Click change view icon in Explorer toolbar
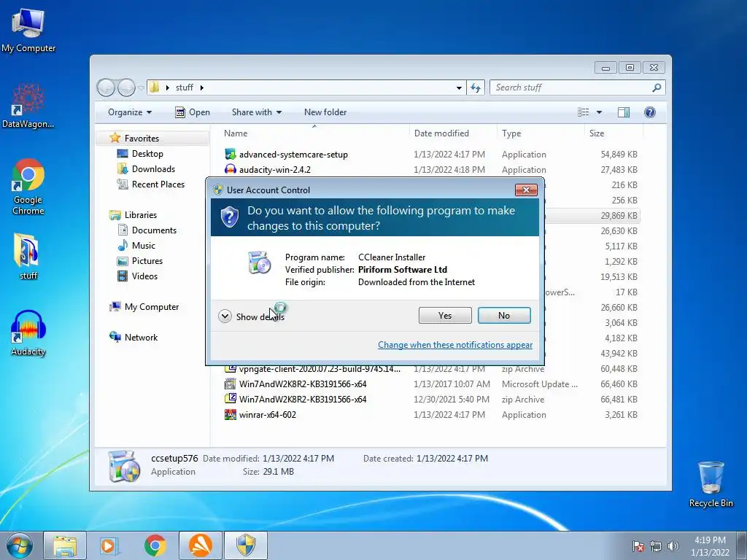Viewport: 747px width, 560px height. click(x=583, y=112)
